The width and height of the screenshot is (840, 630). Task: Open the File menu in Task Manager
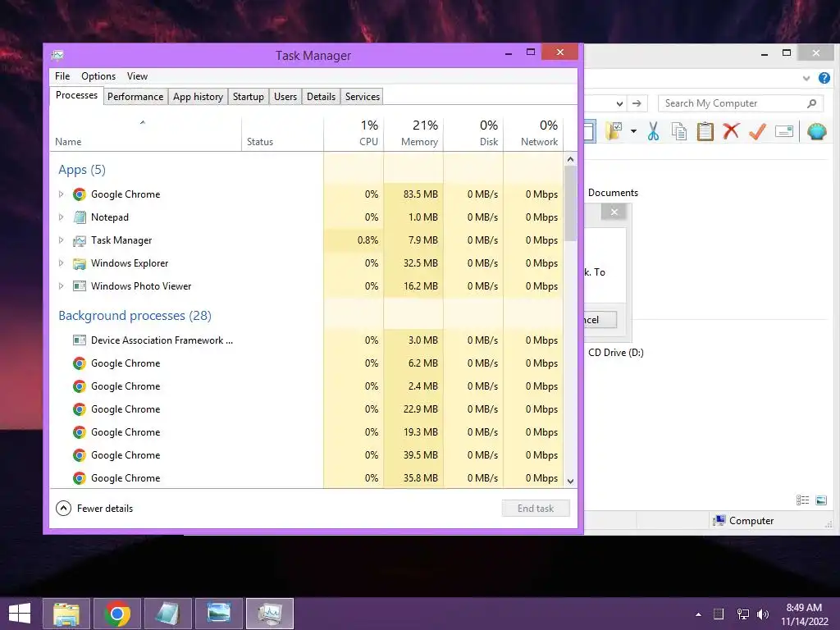click(x=62, y=76)
